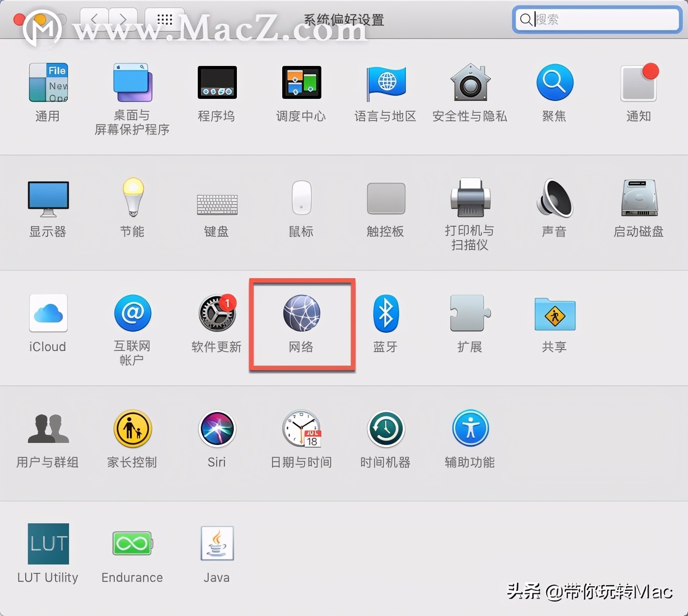Open 辅助功能 (Accessibility) preferences

pyautogui.click(x=470, y=429)
